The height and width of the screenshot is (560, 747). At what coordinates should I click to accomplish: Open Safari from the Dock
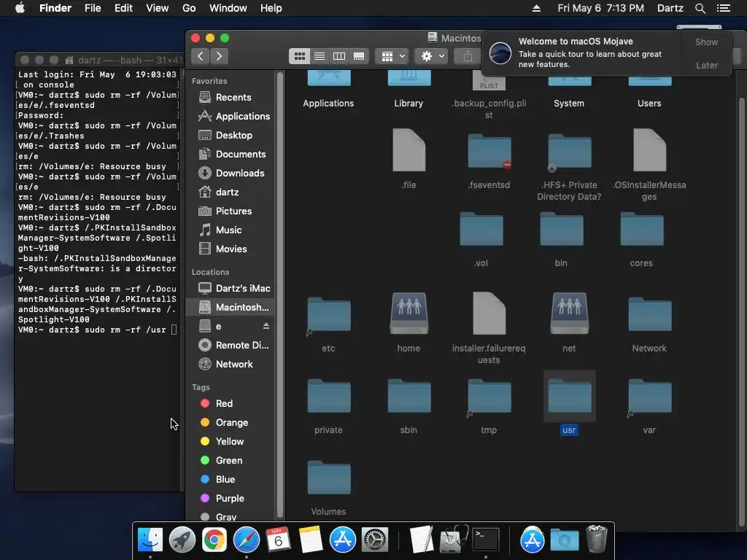pyautogui.click(x=247, y=540)
